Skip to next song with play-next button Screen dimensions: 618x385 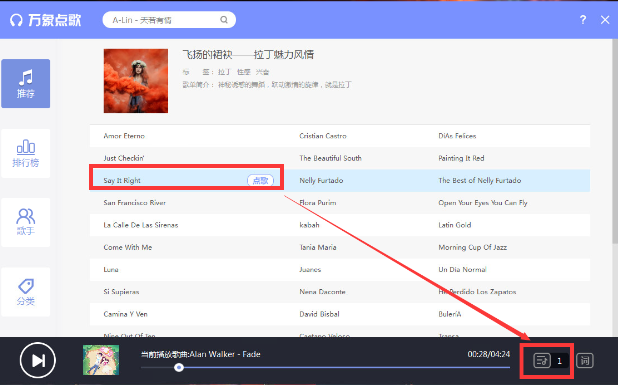38,360
